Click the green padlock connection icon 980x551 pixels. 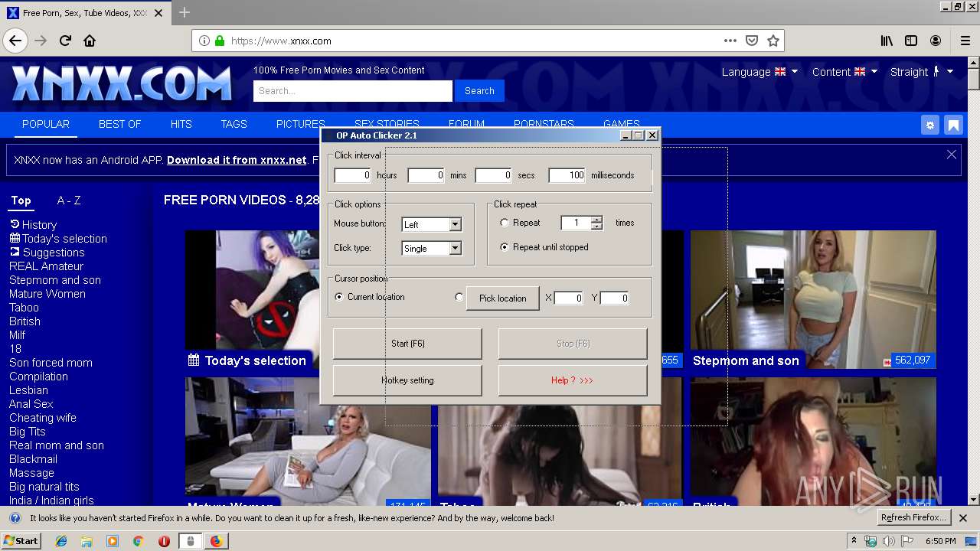(220, 41)
